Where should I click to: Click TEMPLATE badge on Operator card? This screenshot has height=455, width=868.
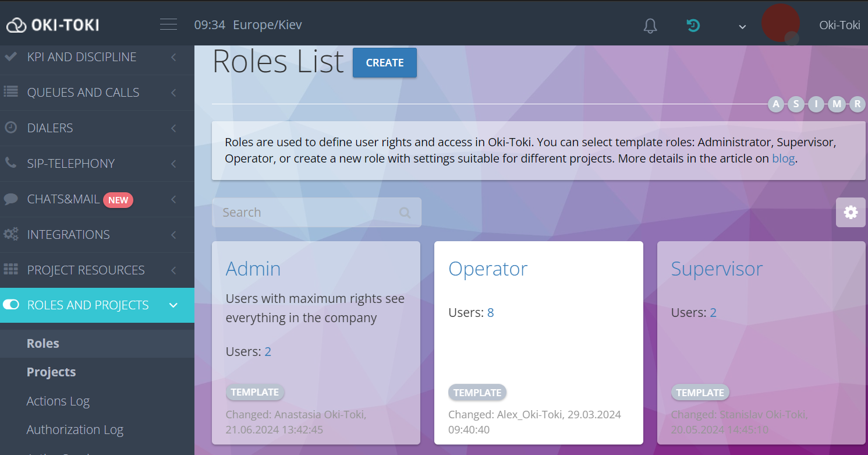point(477,393)
